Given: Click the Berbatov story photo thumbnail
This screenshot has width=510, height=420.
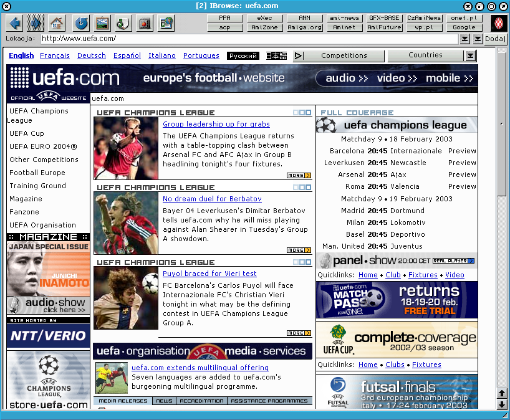Looking at the screenshot, I should (126, 223).
